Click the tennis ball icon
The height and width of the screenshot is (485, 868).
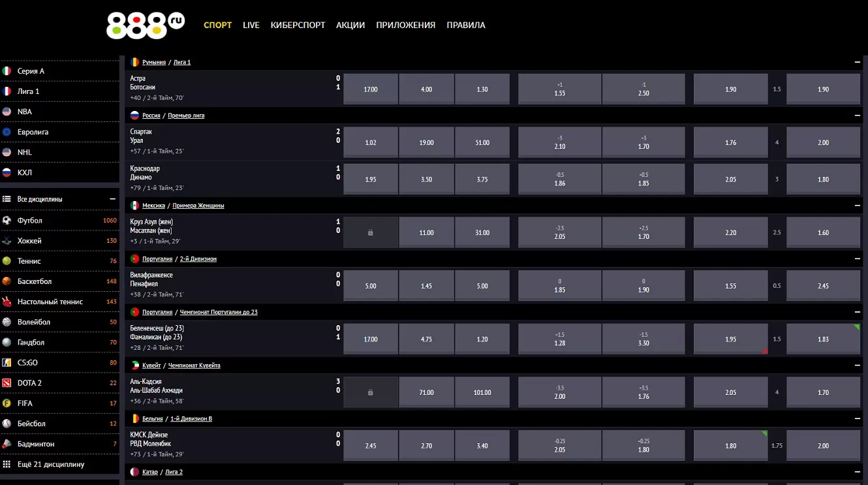point(7,261)
